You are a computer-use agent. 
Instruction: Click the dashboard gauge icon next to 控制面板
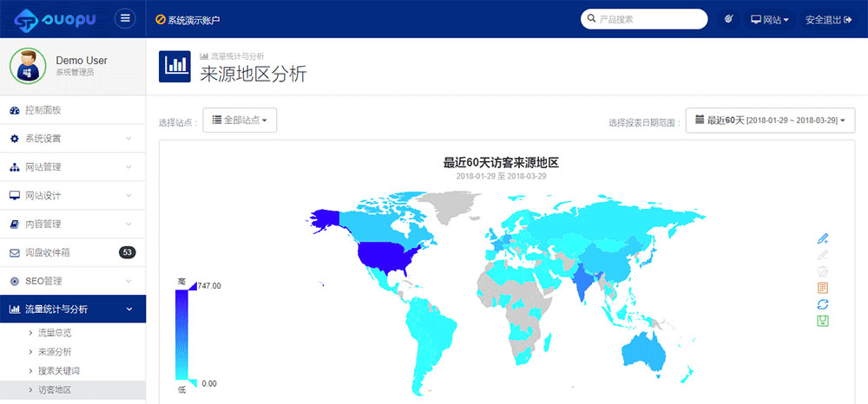click(15, 110)
